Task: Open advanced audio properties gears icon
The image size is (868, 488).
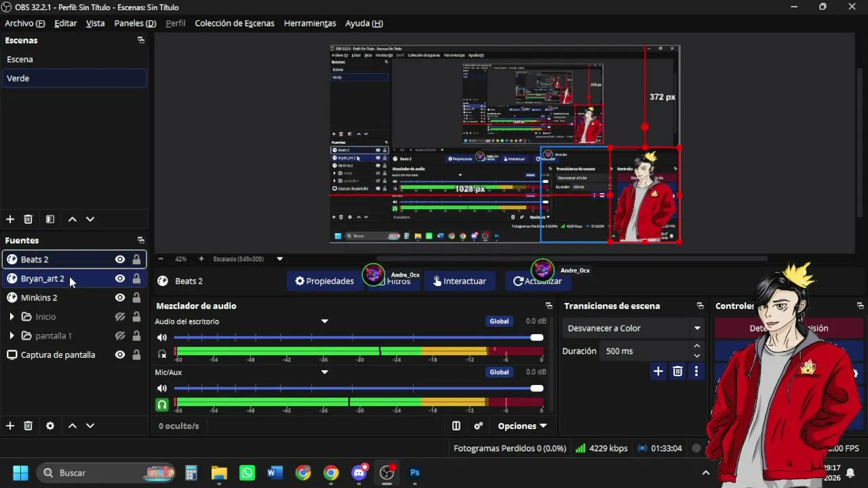Action: (478, 426)
